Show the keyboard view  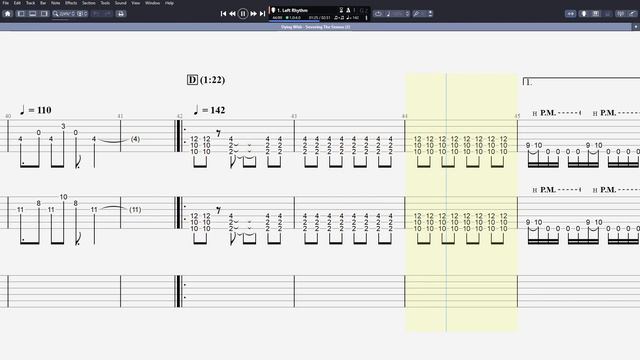(x=596, y=13)
